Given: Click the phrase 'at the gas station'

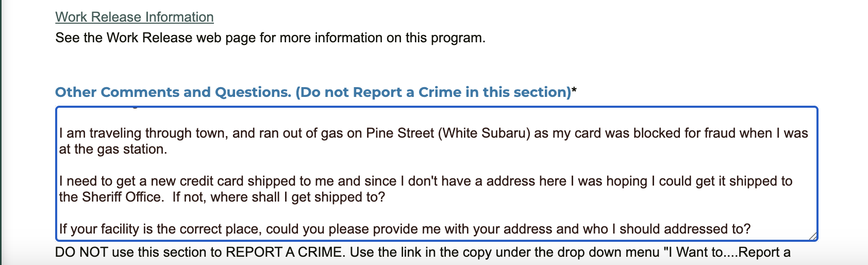Looking at the screenshot, I should (x=111, y=149).
